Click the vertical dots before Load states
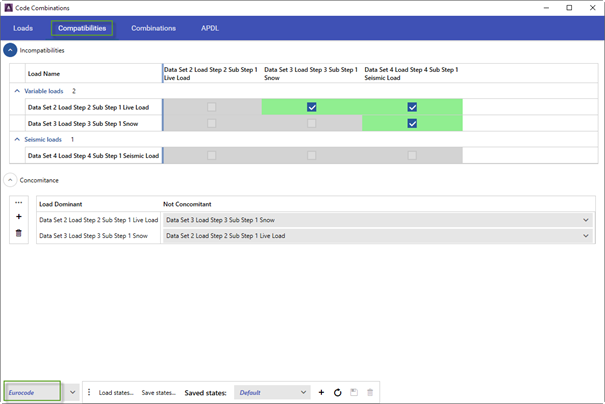Image resolution: width=605 pixels, height=404 pixels. (89, 392)
